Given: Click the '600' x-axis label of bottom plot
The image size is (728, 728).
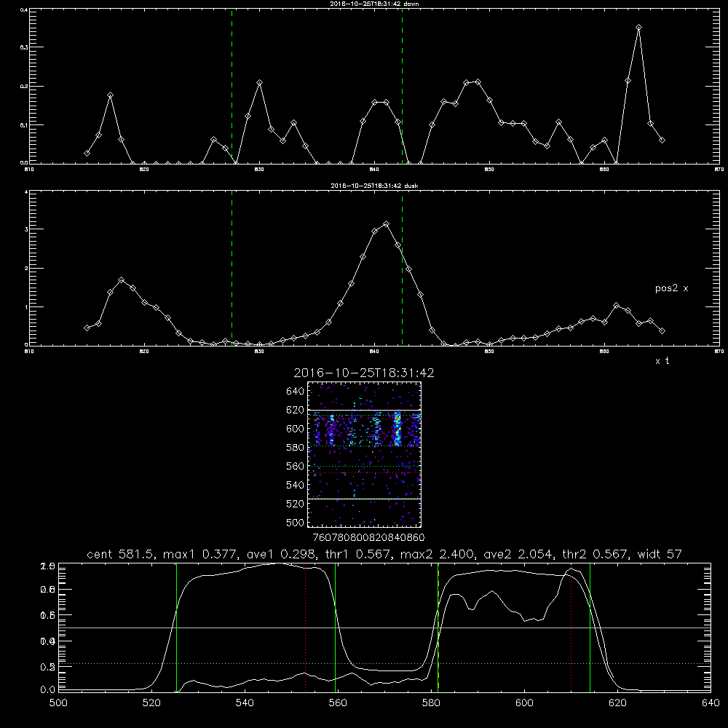Looking at the screenshot, I should 524,703.
